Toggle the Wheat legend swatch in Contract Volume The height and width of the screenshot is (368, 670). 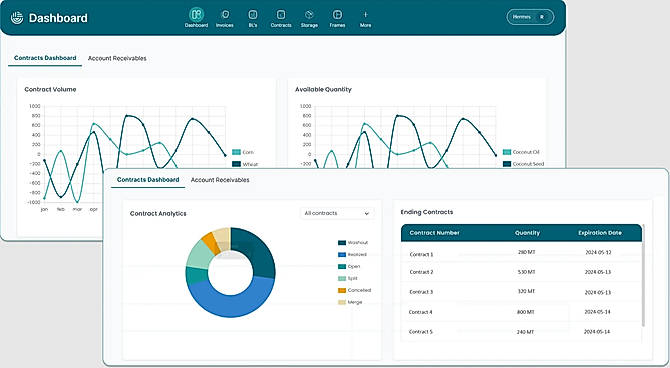pyautogui.click(x=236, y=164)
